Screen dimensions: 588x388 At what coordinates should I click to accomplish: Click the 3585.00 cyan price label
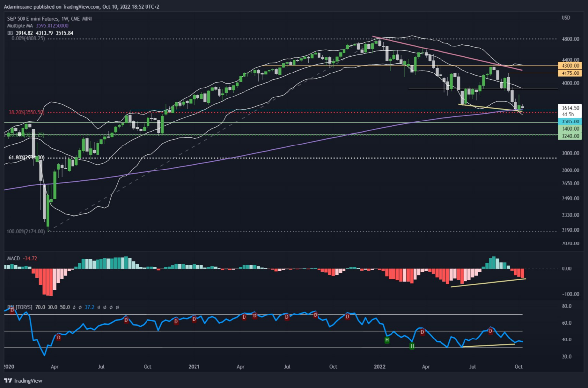pyautogui.click(x=569, y=121)
